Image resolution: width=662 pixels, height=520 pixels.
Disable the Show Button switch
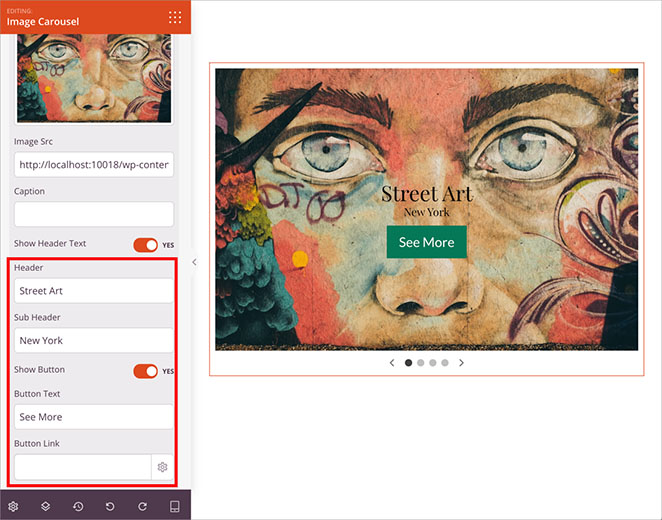point(146,371)
